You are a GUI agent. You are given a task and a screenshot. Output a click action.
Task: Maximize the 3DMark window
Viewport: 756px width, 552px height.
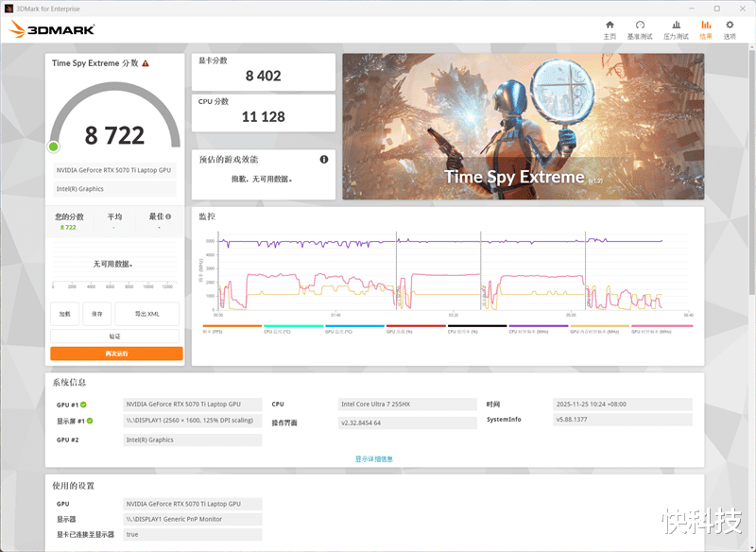tap(717, 9)
